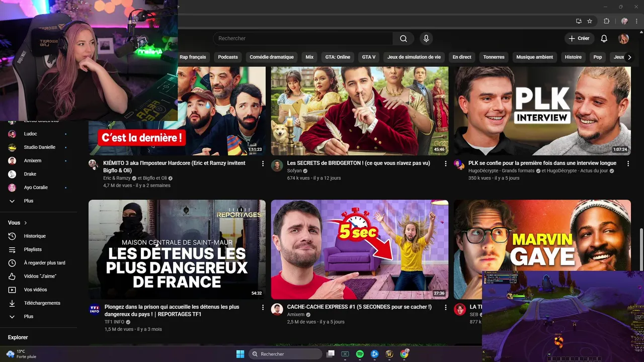Open more options for Cache-Cache Express video

[x=445, y=307]
